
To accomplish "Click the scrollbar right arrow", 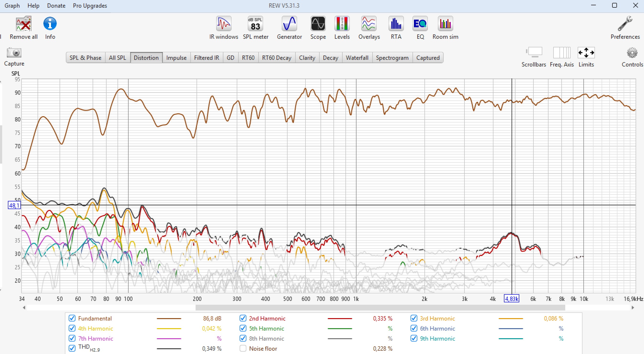I will pyautogui.click(x=633, y=308).
